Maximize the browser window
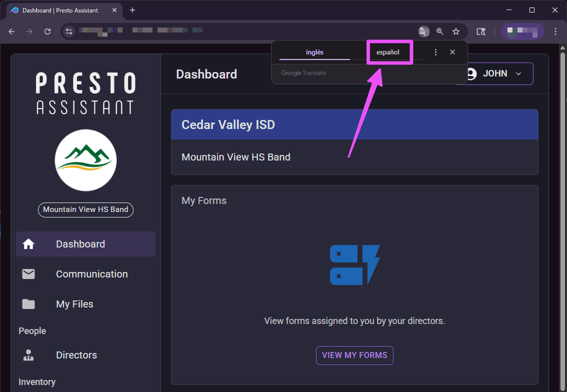The image size is (567, 392). (532, 10)
